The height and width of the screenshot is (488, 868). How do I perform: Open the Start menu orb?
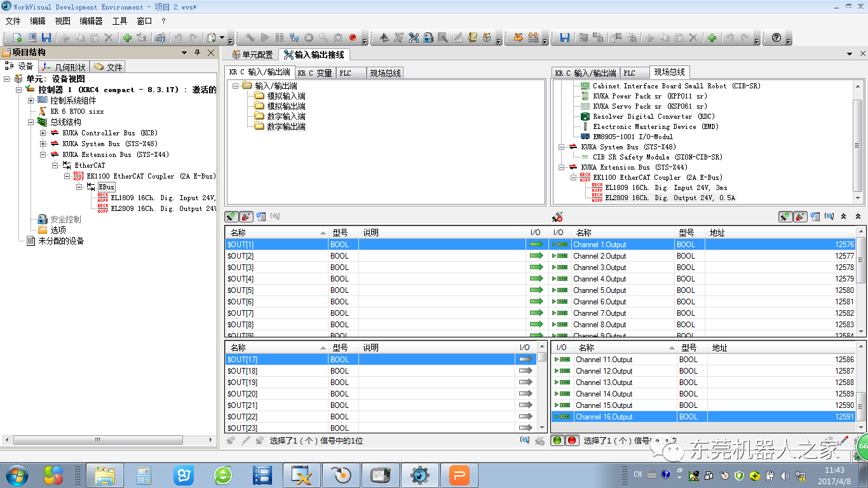click(17, 475)
